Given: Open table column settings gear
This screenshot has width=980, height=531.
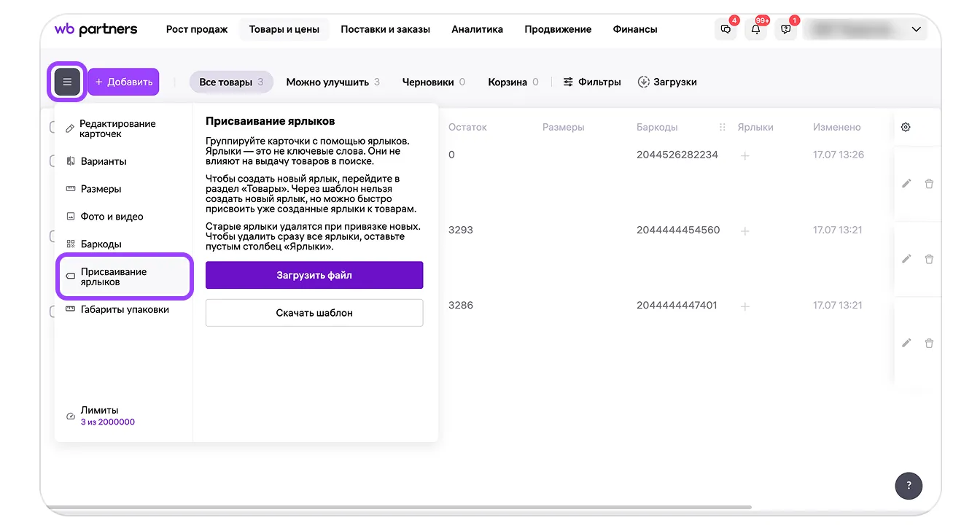Looking at the screenshot, I should click(906, 127).
